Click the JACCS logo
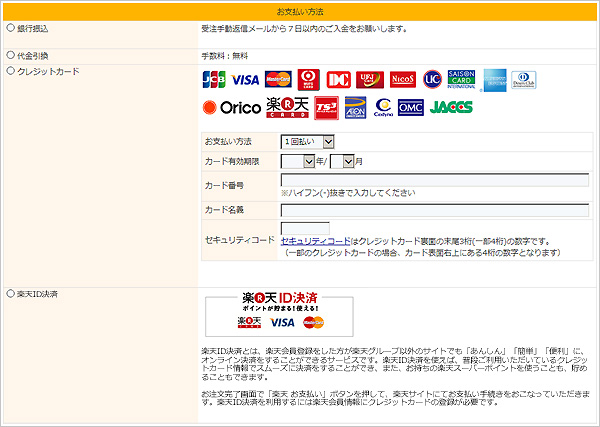600x427 pixels. [x=451, y=107]
